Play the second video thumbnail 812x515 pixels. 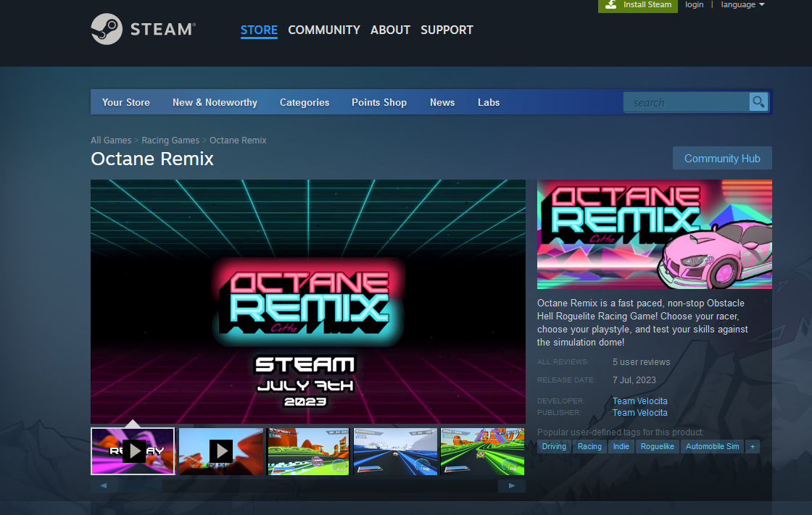click(221, 451)
